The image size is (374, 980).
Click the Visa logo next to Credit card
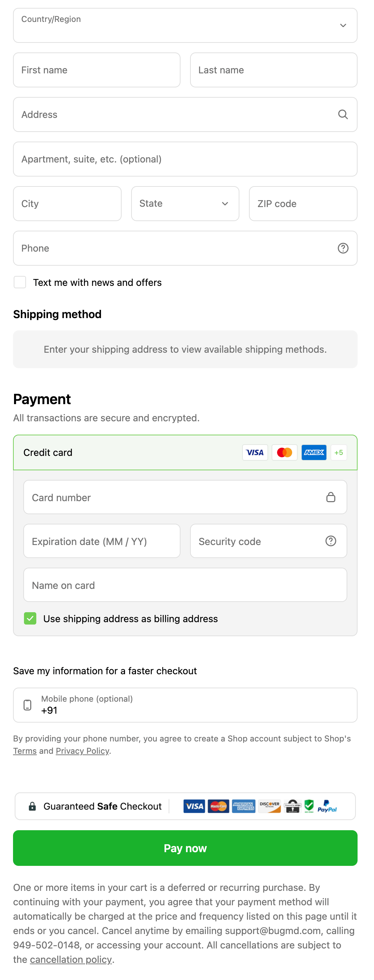pos(255,452)
